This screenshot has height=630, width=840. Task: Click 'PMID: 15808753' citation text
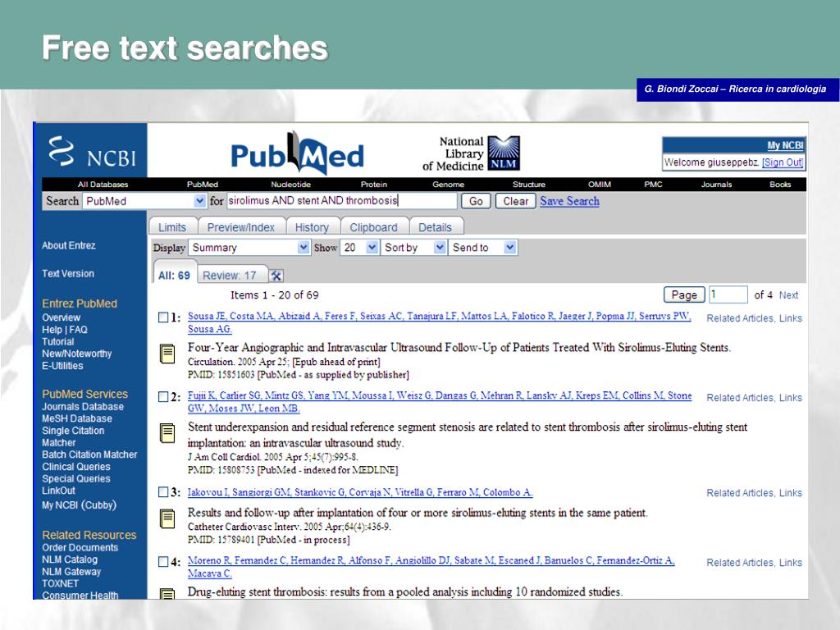click(221, 470)
